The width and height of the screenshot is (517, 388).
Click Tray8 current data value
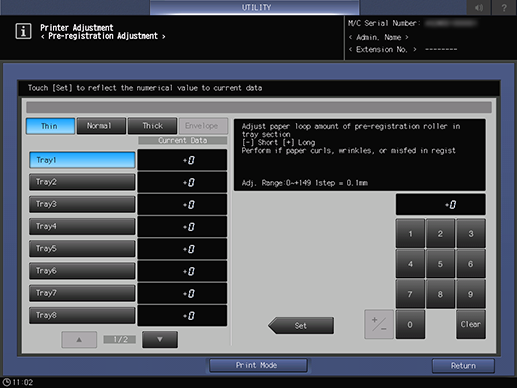point(182,315)
